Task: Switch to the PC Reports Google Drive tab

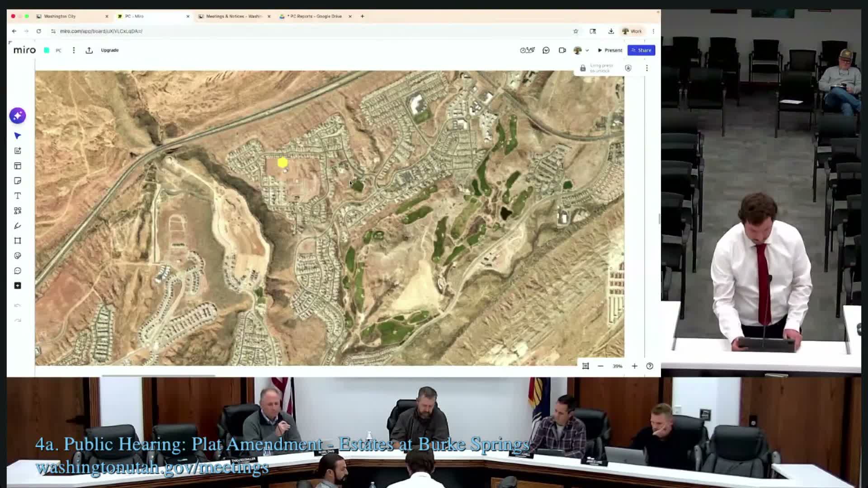Action: 315,16
